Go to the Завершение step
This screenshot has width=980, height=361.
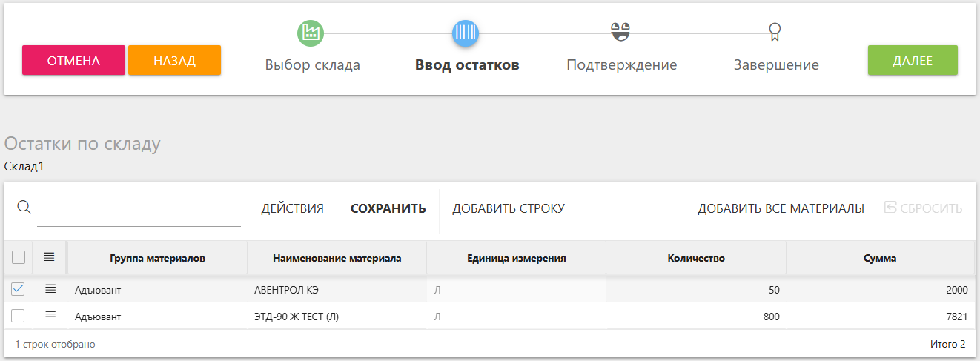[776, 64]
